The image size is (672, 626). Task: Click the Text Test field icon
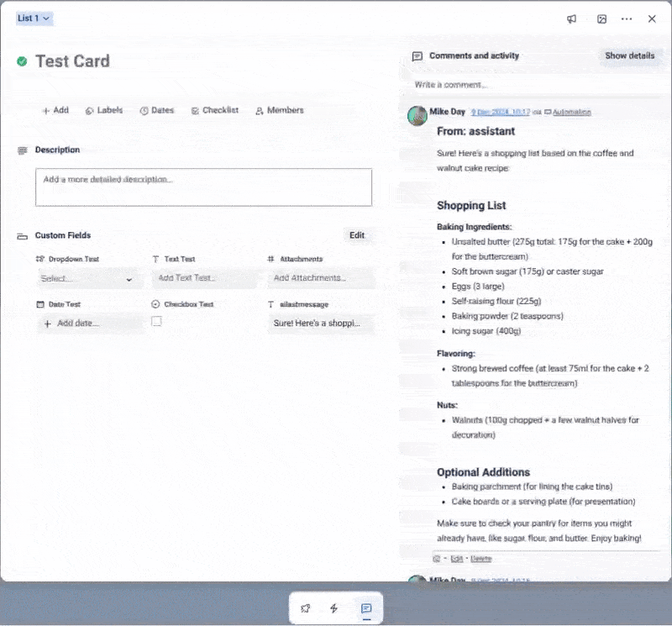pos(155,259)
